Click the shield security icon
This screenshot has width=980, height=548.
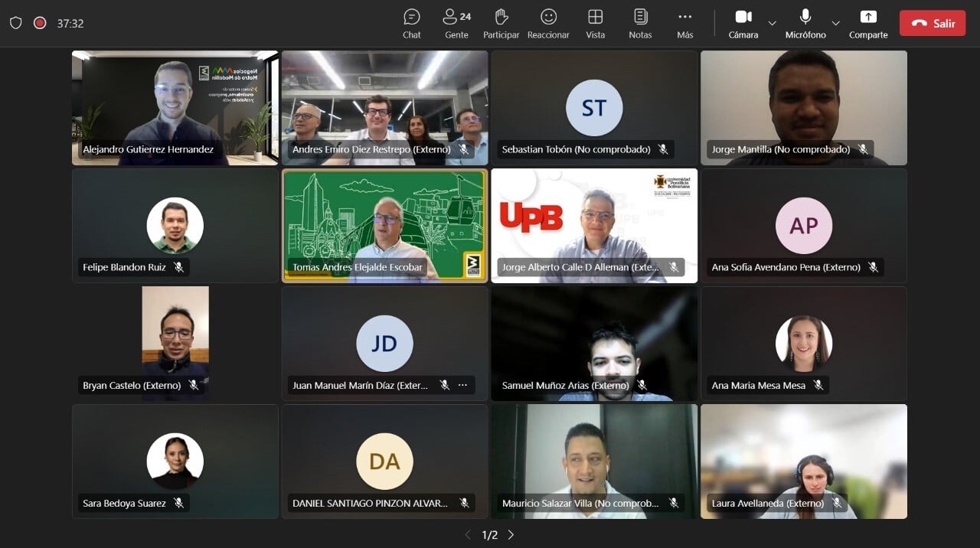[15, 23]
